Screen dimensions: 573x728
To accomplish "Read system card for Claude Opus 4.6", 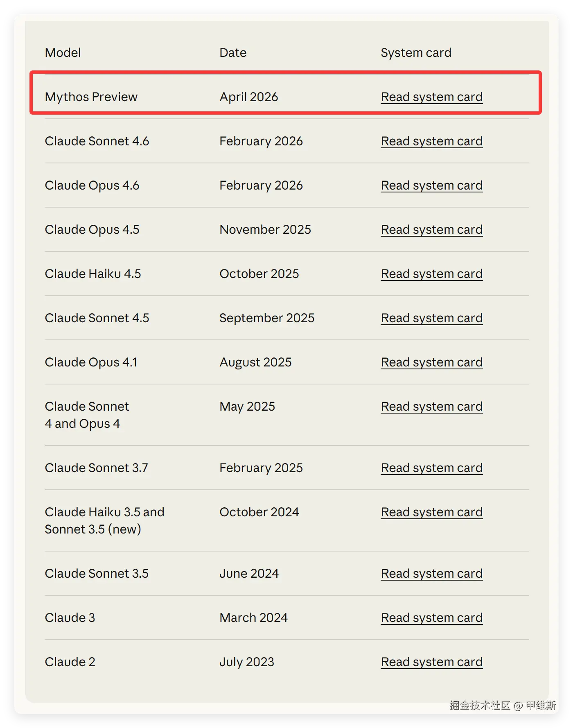I will (431, 185).
